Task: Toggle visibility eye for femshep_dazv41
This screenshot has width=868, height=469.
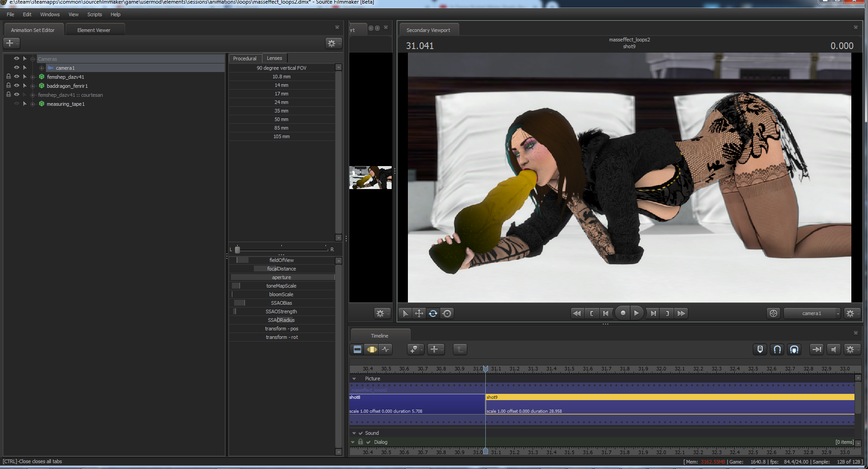Action: (17, 77)
